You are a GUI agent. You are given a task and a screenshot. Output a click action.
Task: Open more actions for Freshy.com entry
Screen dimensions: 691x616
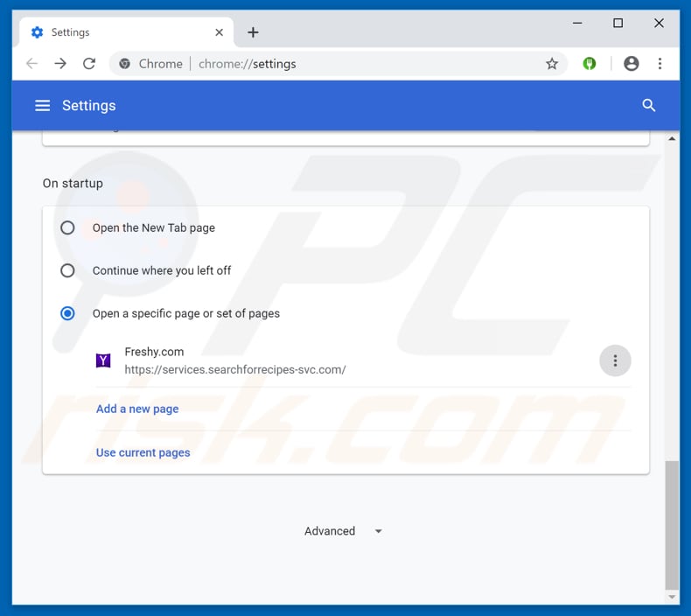[615, 360]
